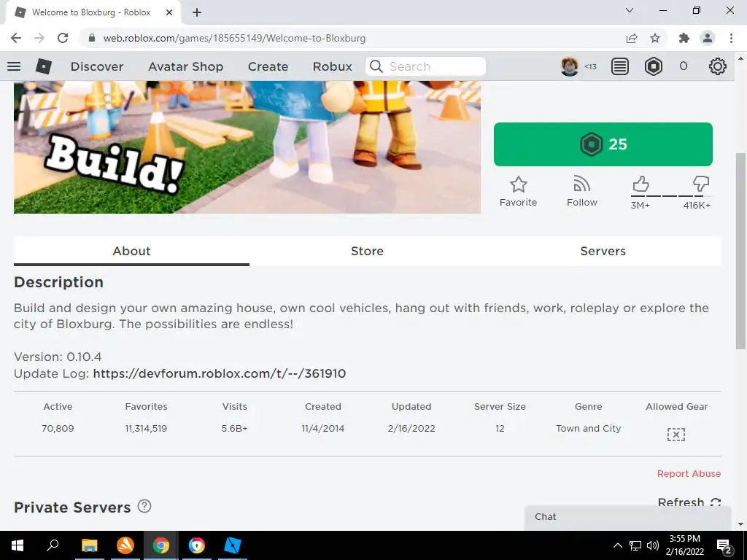The height and width of the screenshot is (560, 747).
Task: Like the game with thumbs up
Action: (x=640, y=184)
